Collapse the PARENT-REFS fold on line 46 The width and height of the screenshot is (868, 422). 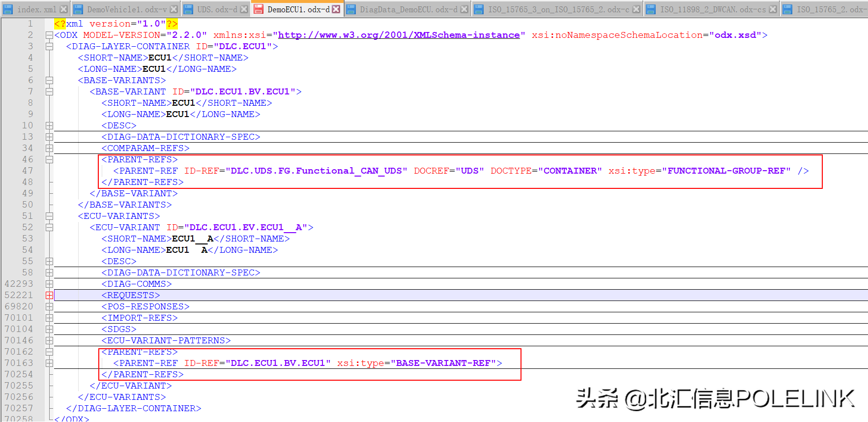coord(49,159)
